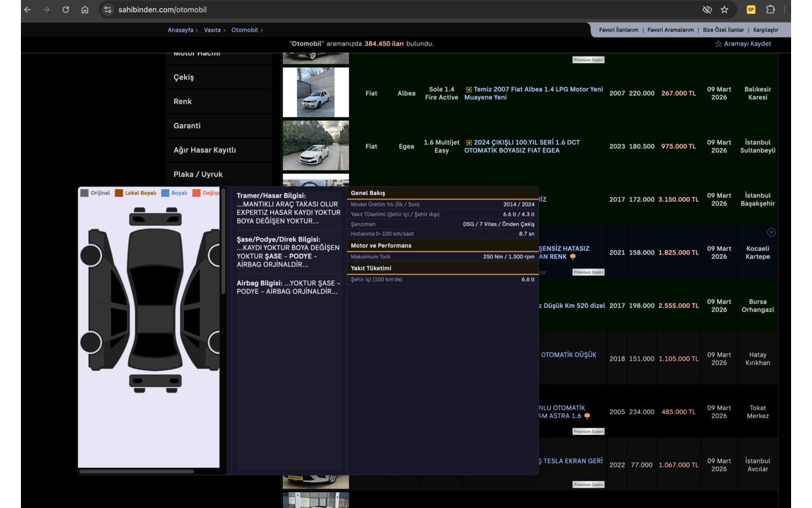
Task: Click the sun icon on the Fiat Egea listing
Action: pos(469,143)
